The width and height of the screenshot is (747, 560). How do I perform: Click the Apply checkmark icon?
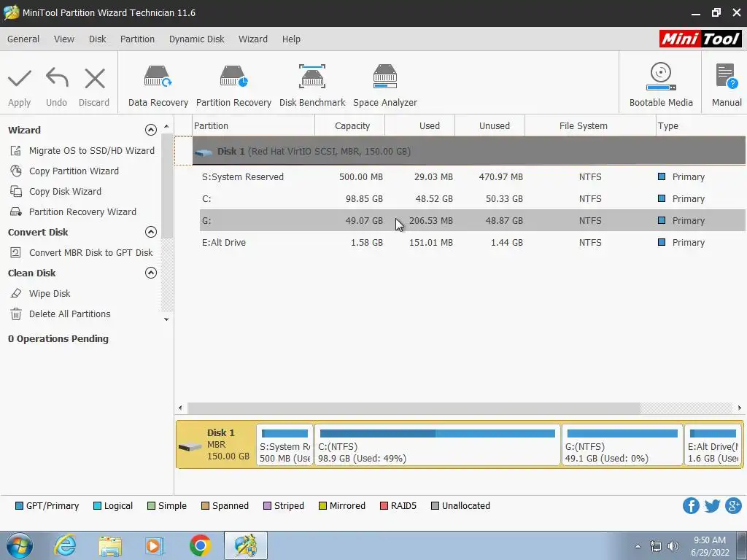click(20, 79)
